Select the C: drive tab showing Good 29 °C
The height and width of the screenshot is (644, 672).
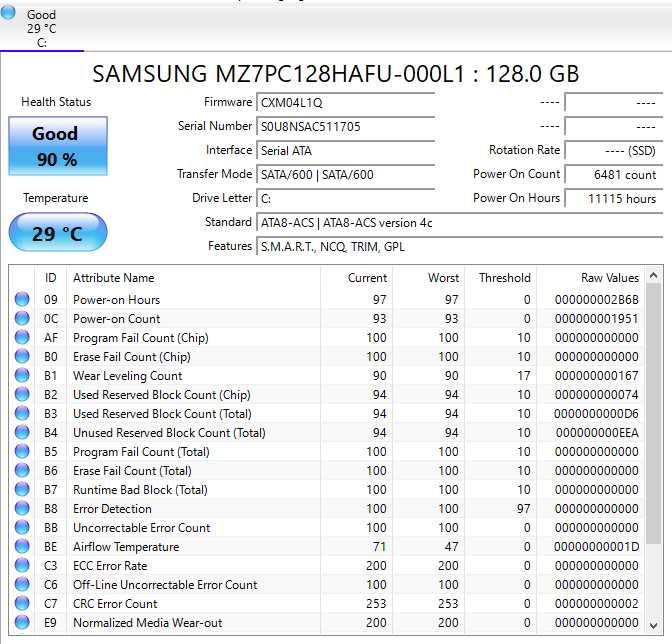[x=42, y=28]
